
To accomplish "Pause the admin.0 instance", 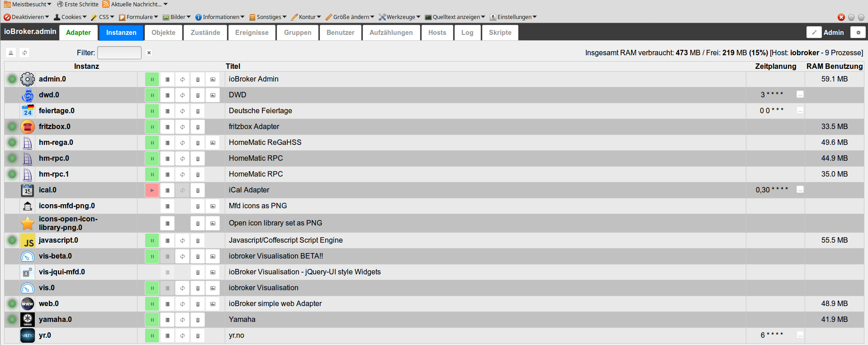I will coord(152,79).
